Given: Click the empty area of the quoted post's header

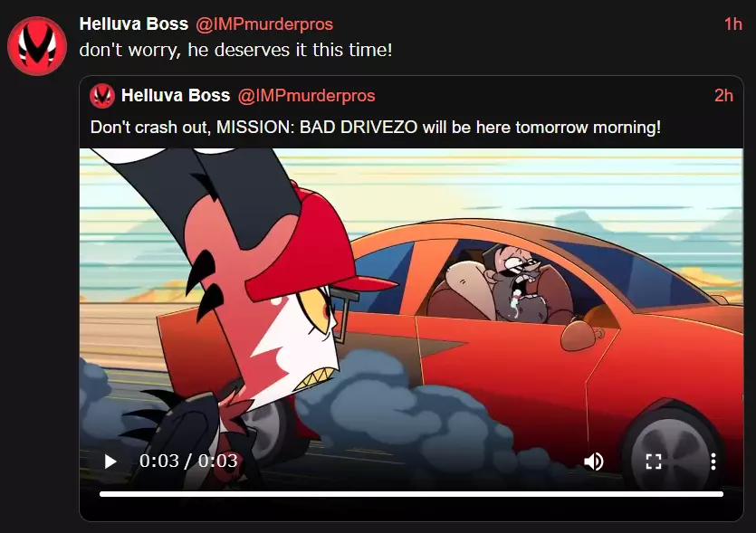Looking at the screenshot, I should 545,95.
